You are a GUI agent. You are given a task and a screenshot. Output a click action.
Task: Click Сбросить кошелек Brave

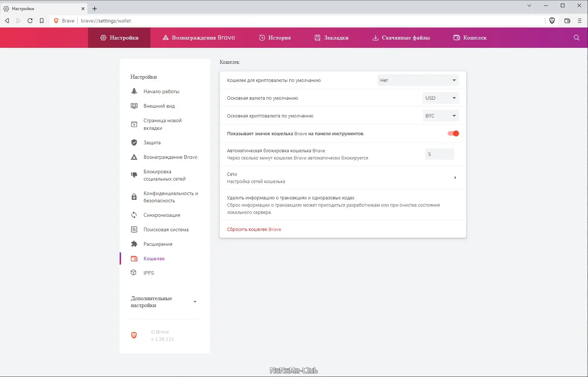point(254,229)
